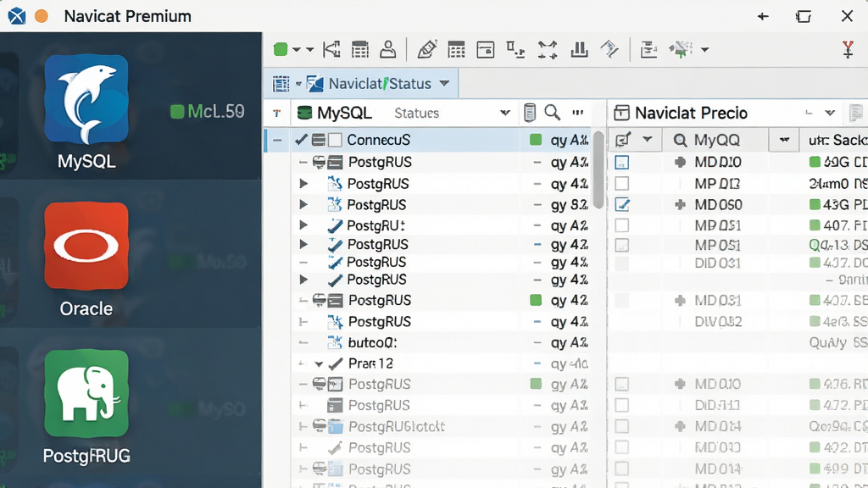Click the green status square in ConnecuS row
Viewport: 868px width, 488px height.
pyautogui.click(x=536, y=140)
